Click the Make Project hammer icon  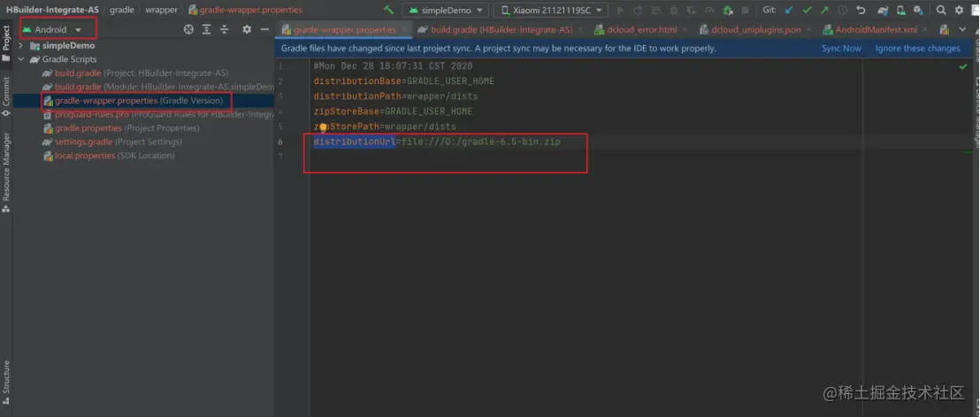pos(389,10)
